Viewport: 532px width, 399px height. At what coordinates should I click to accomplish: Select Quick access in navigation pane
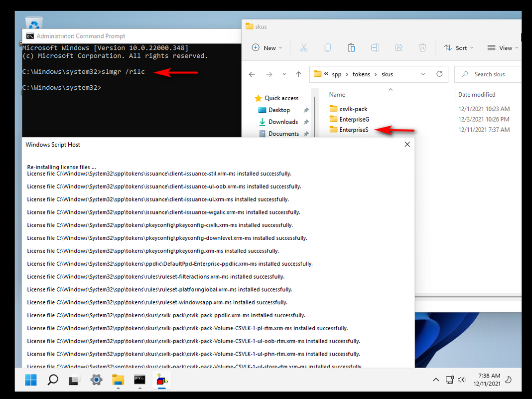(x=276, y=98)
